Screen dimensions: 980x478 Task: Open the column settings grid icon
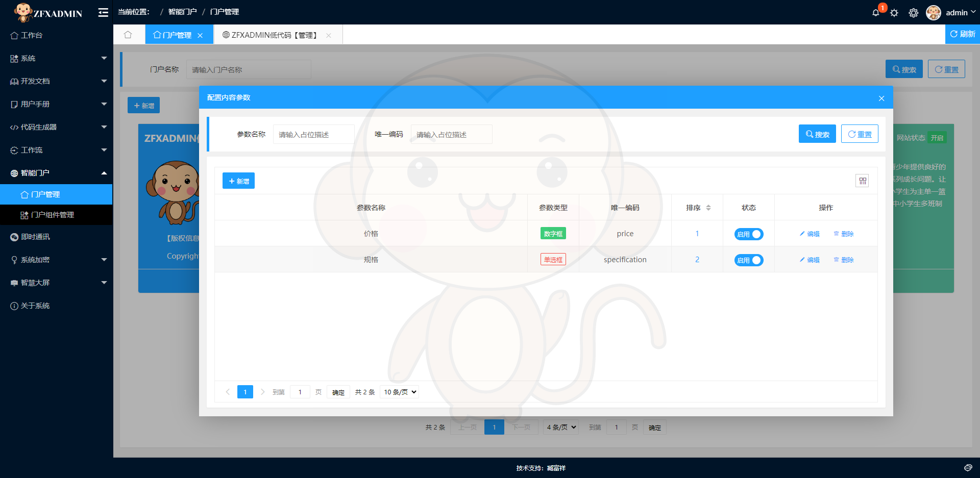[863, 181]
